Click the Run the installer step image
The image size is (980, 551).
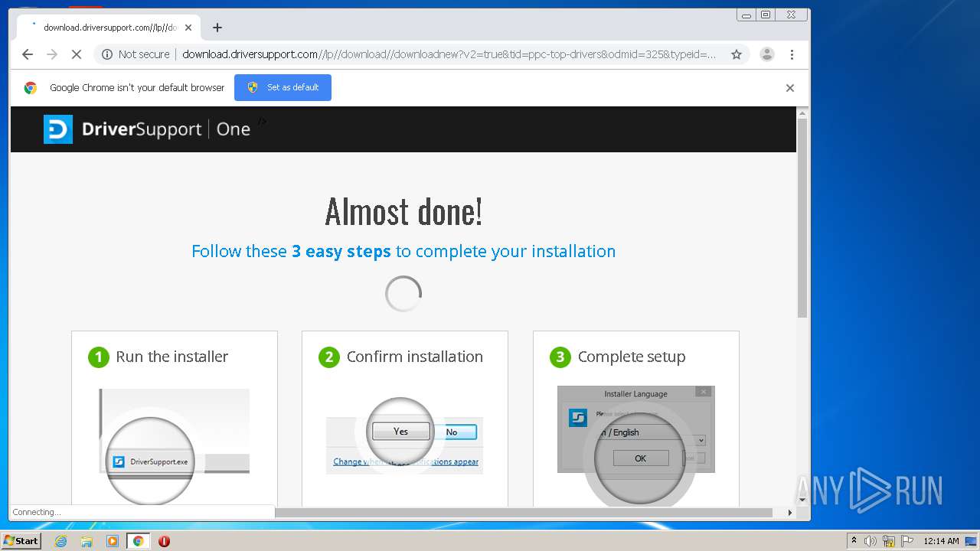click(x=174, y=445)
